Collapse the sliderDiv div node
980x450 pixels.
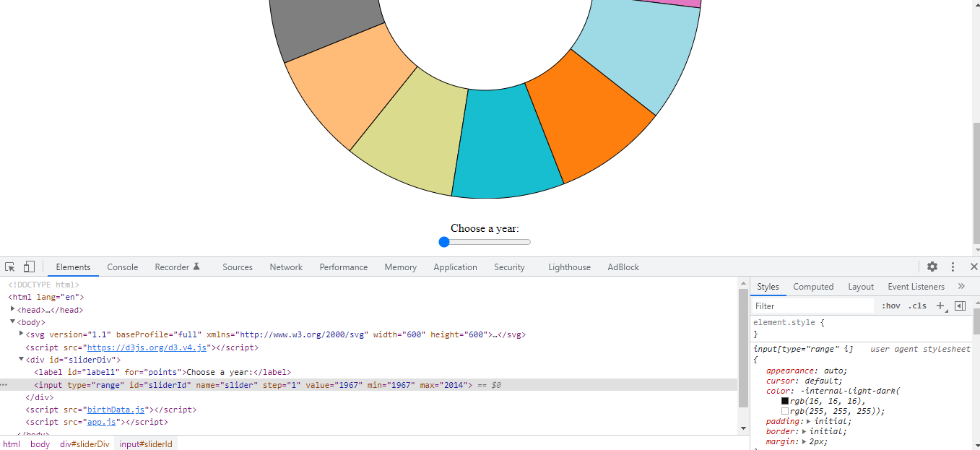(21, 358)
